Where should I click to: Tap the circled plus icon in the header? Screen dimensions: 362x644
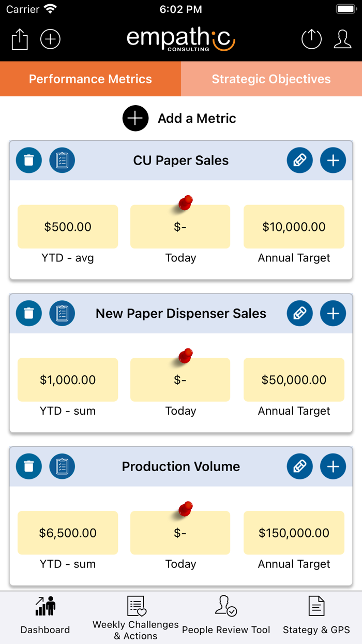51,39
